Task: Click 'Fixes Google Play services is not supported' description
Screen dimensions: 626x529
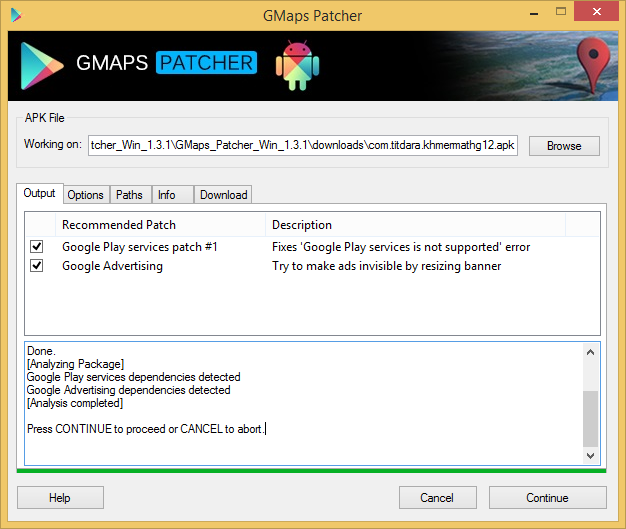Action: coord(401,247)
